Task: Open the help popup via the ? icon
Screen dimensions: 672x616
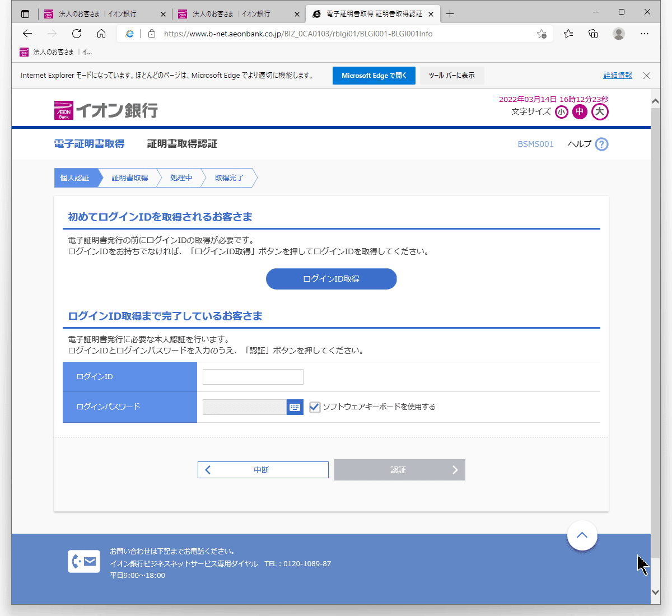Action: (x=601, y=144)
